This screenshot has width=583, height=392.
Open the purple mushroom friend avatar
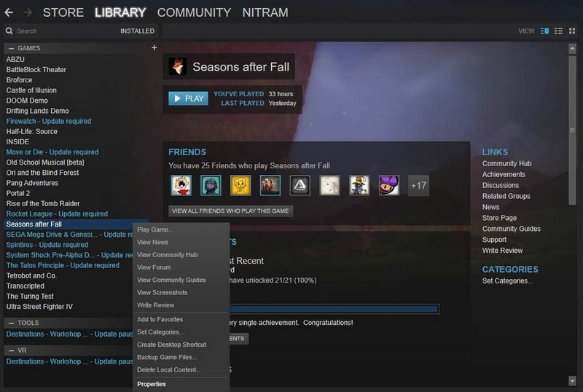click(x=389, y=185)
